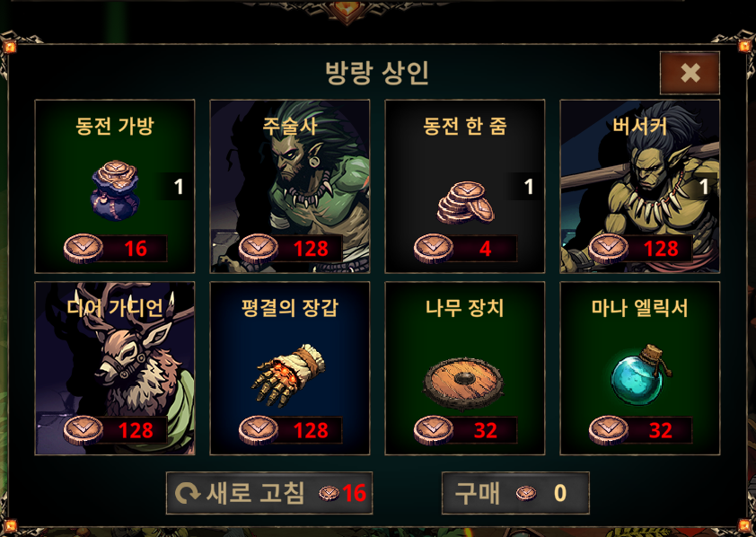Click the 32 price on 나무 장치
756x537 pixels.
pos(486,430)
